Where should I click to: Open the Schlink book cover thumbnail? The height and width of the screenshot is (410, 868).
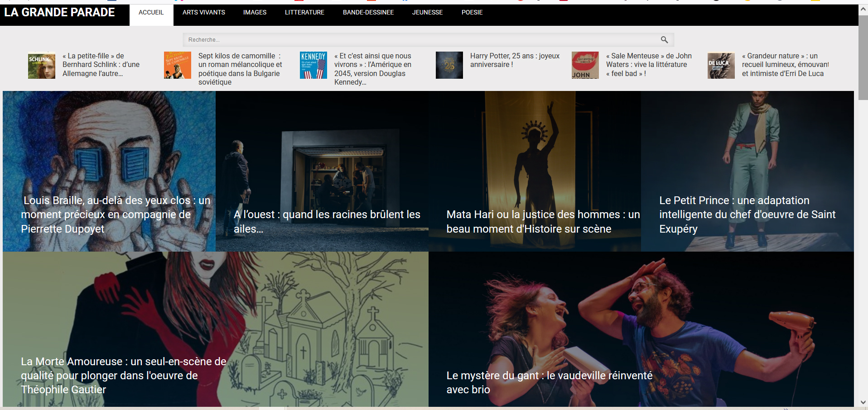click(x=41, y=65)
